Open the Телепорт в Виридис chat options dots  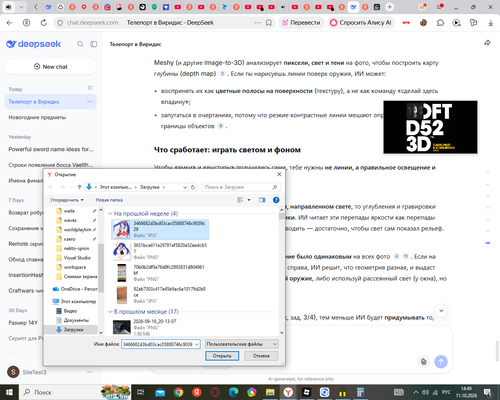(x=90, y=101)
